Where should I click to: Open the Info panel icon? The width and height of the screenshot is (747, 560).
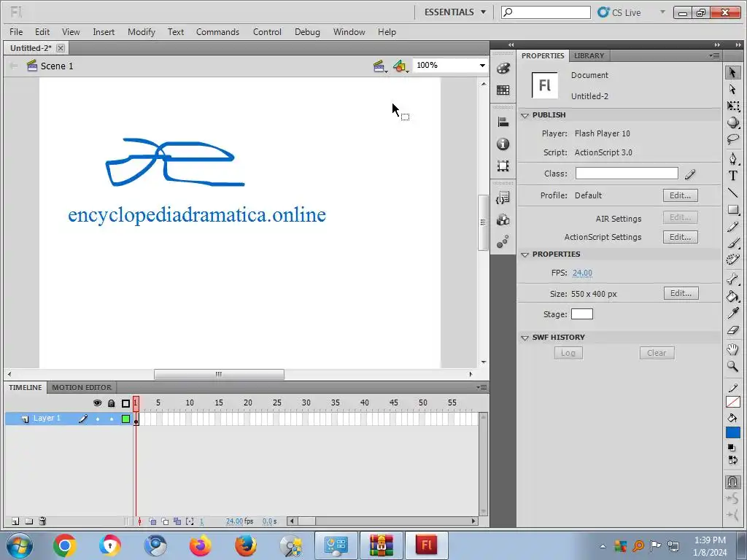coord(503,144)
